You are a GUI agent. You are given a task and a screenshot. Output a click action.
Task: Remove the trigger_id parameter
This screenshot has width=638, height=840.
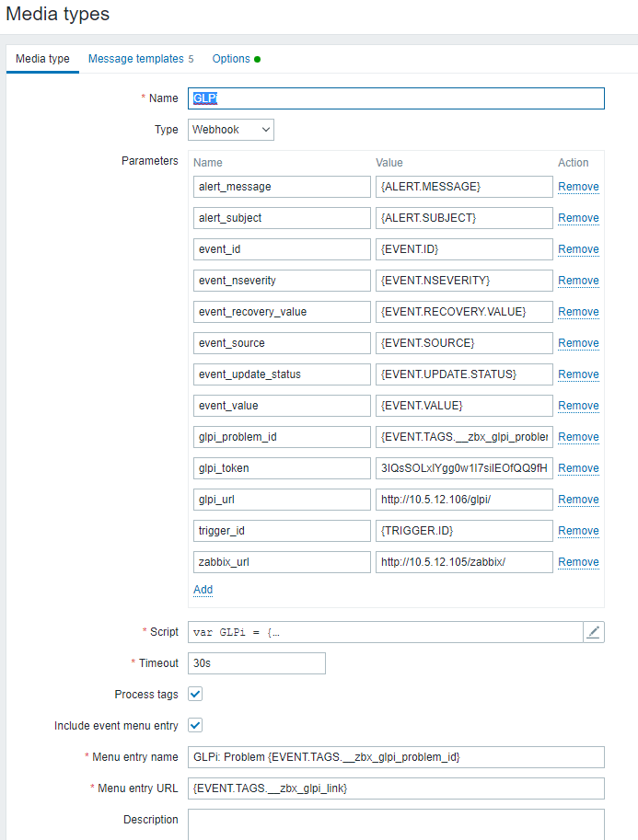[x=578, y=531]
